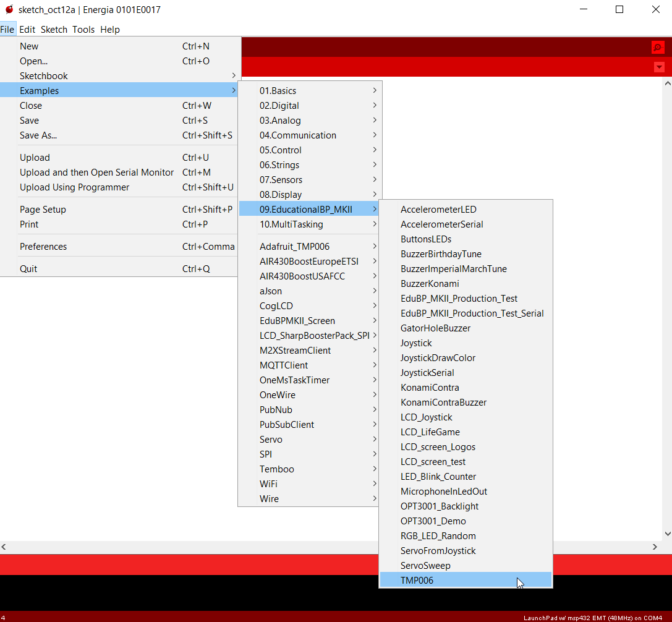Image resolution: width=672 pixels, height=622 pixels.
Task: Open the KonamiContraBuzzer example
Action: tap(466, 403)
